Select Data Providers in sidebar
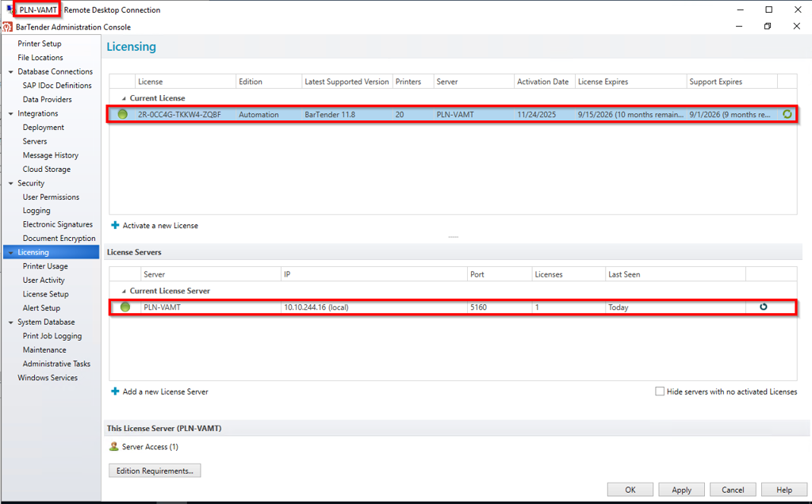Viewport: 812px width, 504px height. click(x=47, y=99)
